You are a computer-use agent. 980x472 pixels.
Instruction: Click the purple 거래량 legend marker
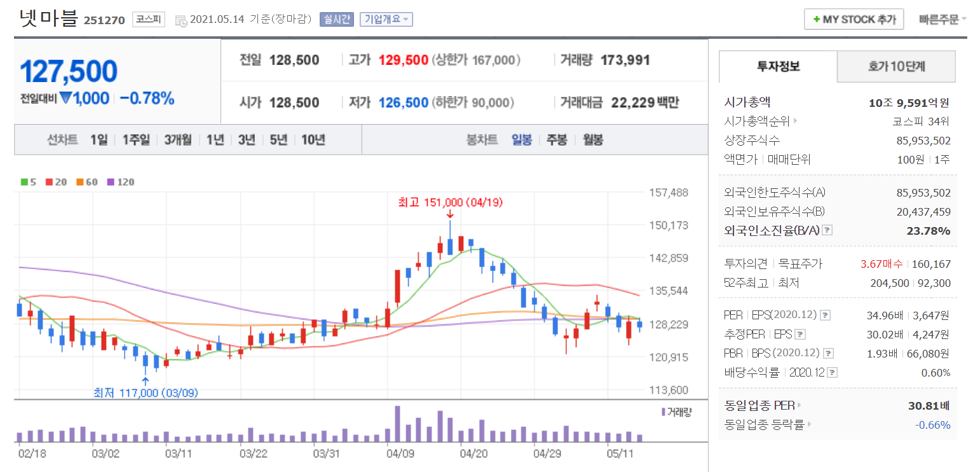(664, 412)
